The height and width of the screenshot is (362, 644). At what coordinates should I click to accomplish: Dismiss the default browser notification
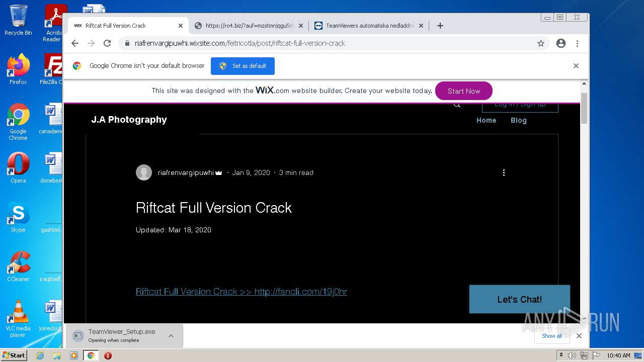coord(576,66)
